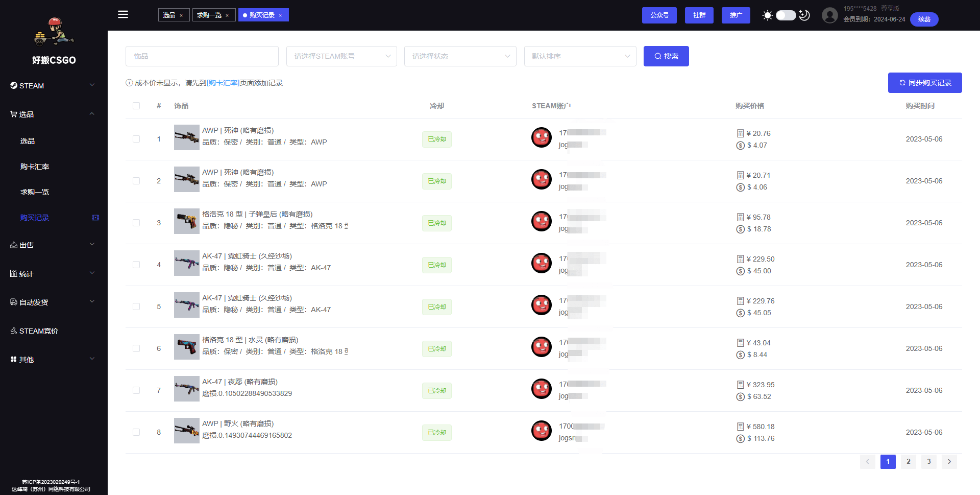Open the STEAM竞价 sidebar item
The width and height of the screenshot is (980, 495).
pyautogui.click(x=54, y=331)
